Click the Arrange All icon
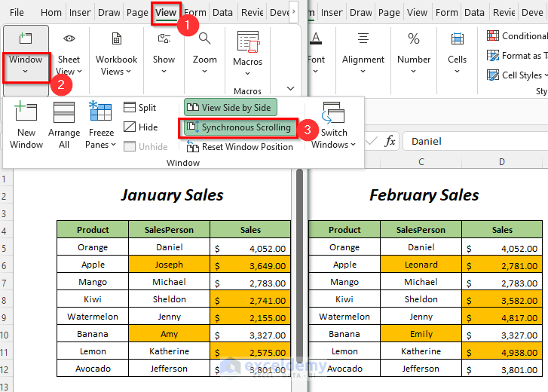The image size is (548, 392). [64, 115]
